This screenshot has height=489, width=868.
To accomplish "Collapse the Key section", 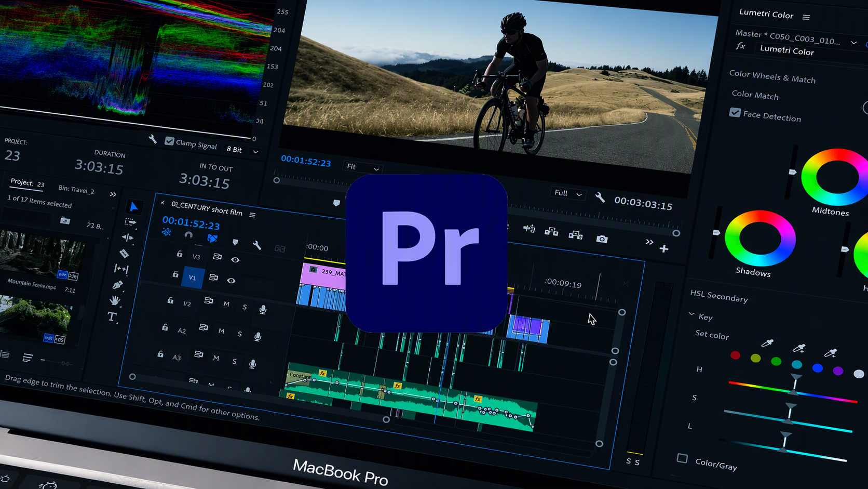I will click(691, 314).
